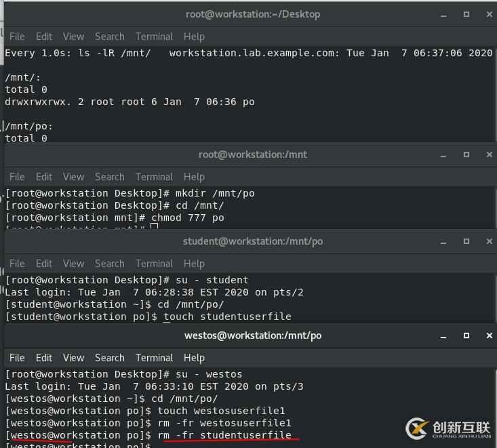Open Terminal menu in westos@workstation window

click(x=155, y=358)
